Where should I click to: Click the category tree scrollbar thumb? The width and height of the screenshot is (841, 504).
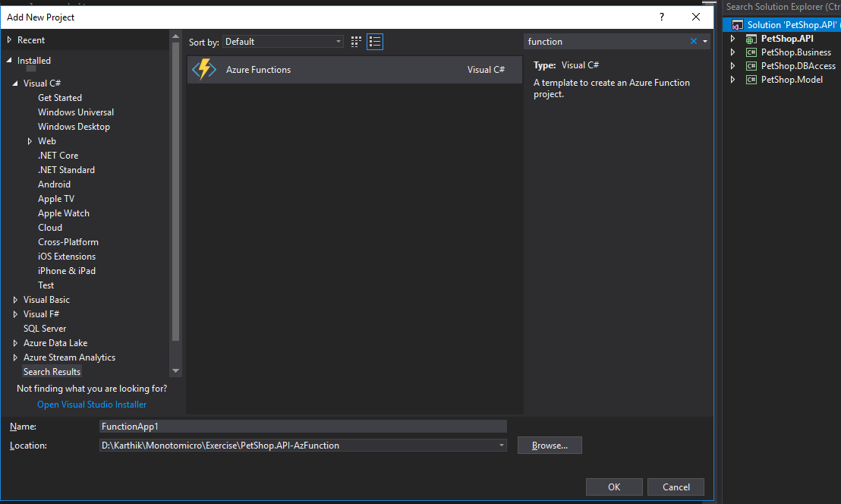pos(175,192)
